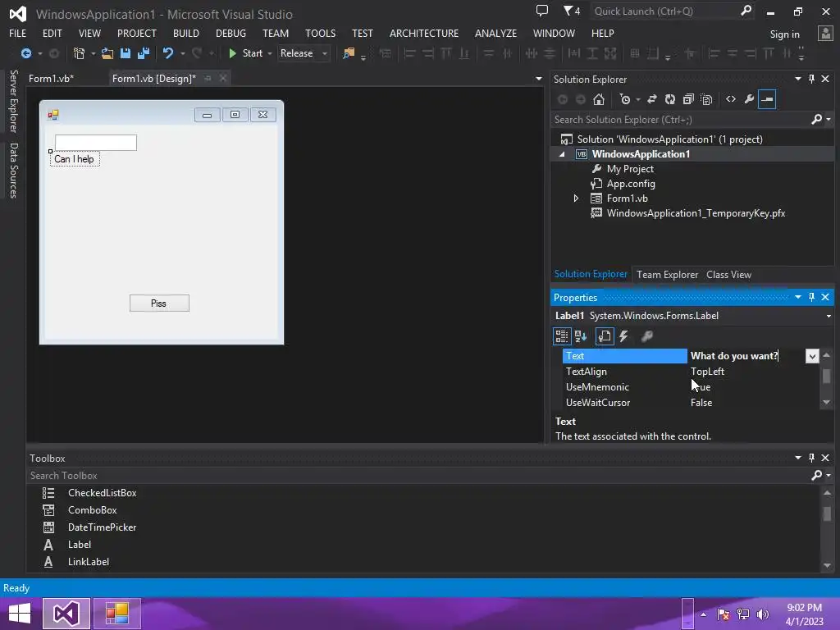The width and height of the screenshot is (840, 630).
Task: Click the Sign in account avatar icon
Action: tap(825, 33)
